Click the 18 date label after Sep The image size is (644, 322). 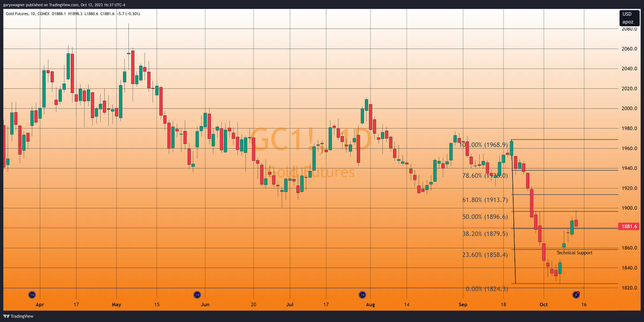click(503, 305)
